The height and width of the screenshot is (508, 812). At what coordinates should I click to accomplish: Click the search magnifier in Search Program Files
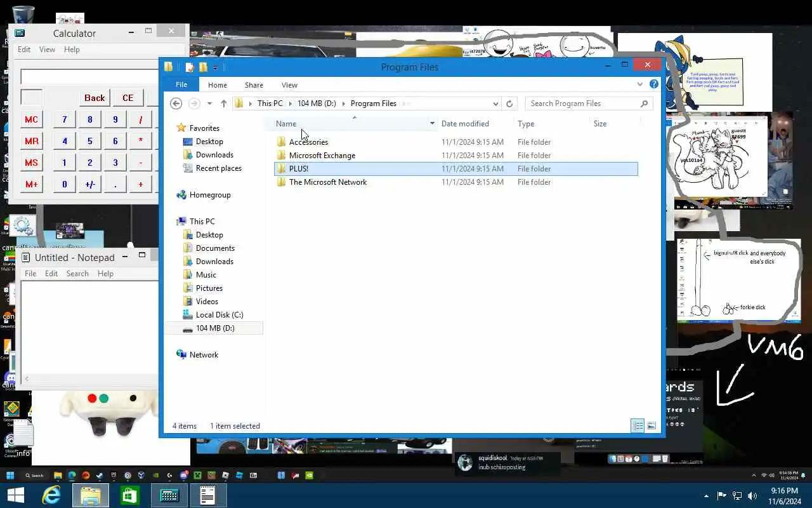pos(644,104)
